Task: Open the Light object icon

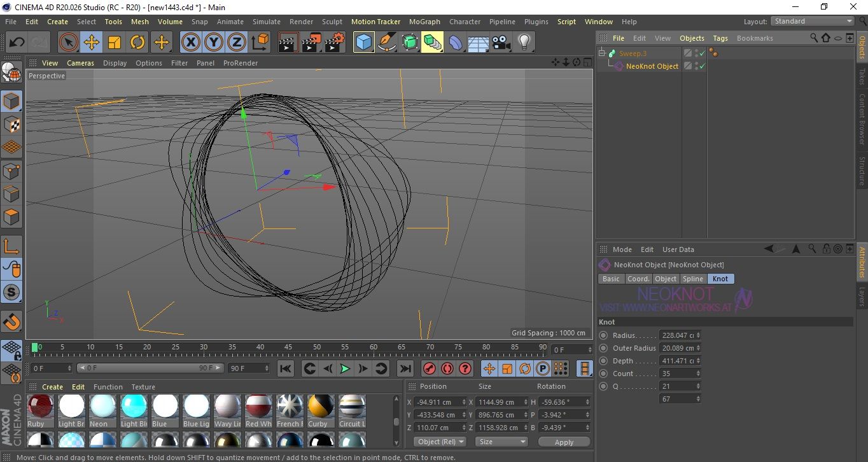Action: click(x=524, y=43)
